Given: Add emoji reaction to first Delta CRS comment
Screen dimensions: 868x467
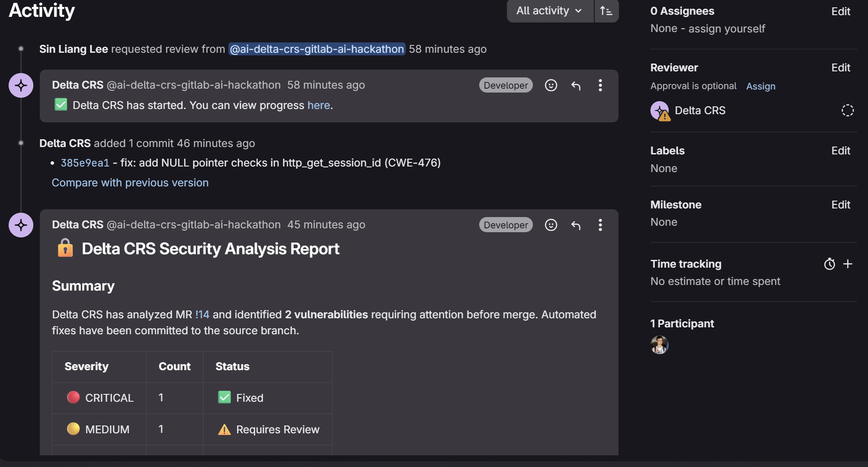Looking at the screenshot, I should tap(551, 85).
